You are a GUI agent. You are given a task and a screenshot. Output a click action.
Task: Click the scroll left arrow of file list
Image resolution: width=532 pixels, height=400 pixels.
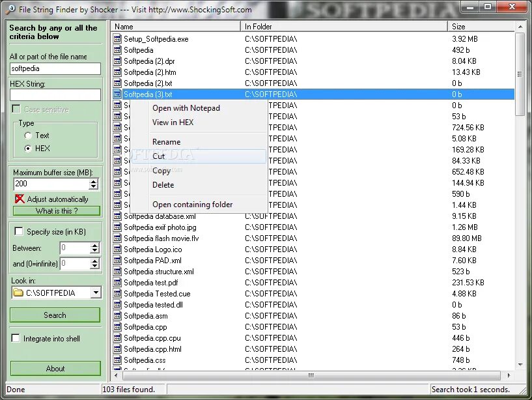click(116, 375)
